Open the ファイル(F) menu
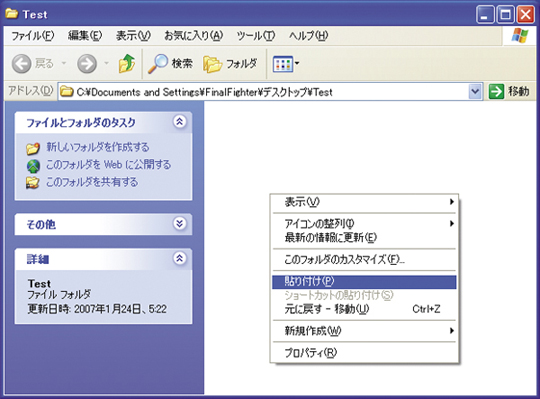This screenshot has width=540, height=399. tap(33, 35)
